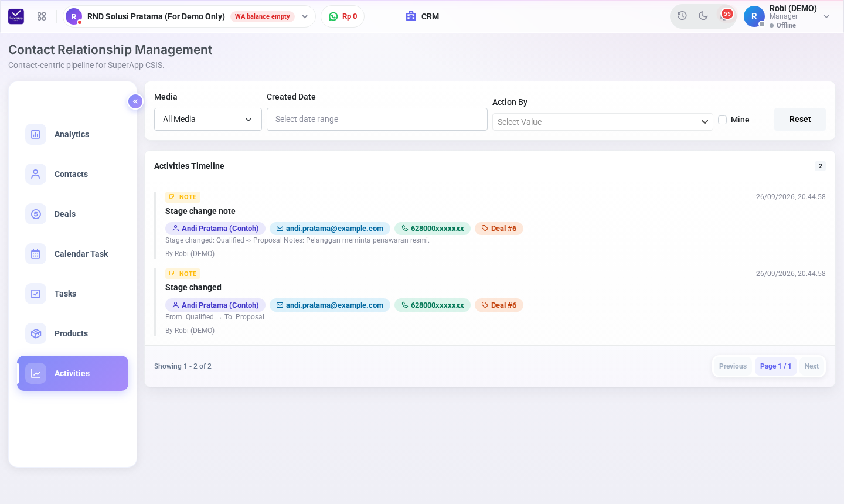Click the Calendar Task icon

(x=36, y=254)
